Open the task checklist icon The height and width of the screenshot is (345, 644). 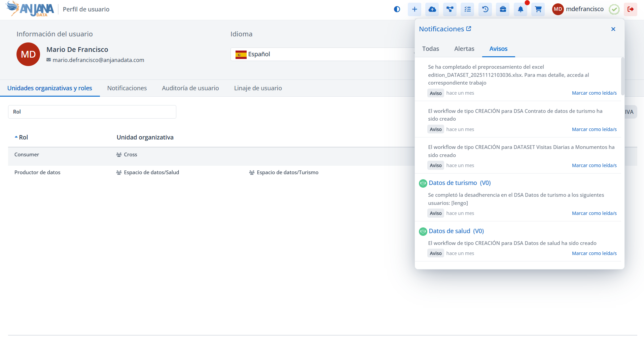[x=467, y=9]
